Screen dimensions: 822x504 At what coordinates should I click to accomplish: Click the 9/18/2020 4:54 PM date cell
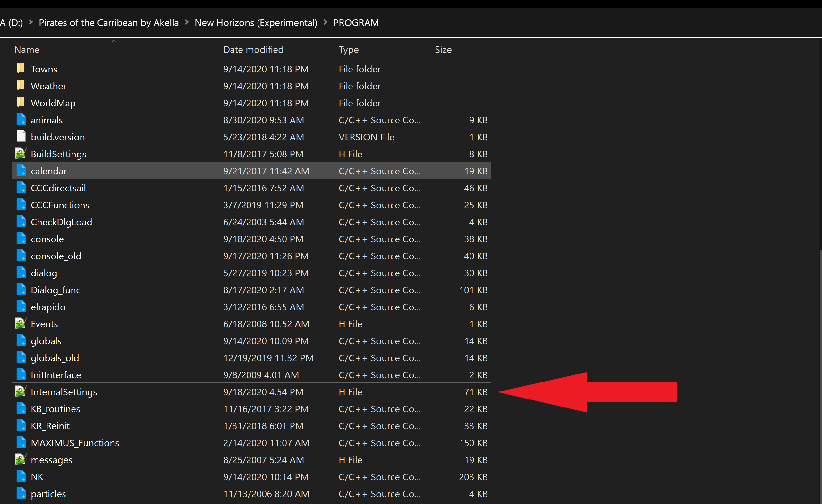(263, 392)
